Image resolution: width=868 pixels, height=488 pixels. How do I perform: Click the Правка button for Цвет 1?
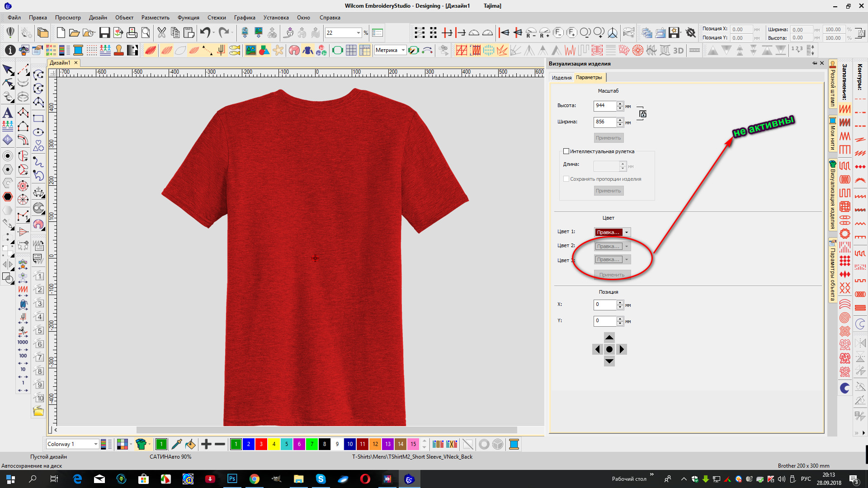coord(608,232)
